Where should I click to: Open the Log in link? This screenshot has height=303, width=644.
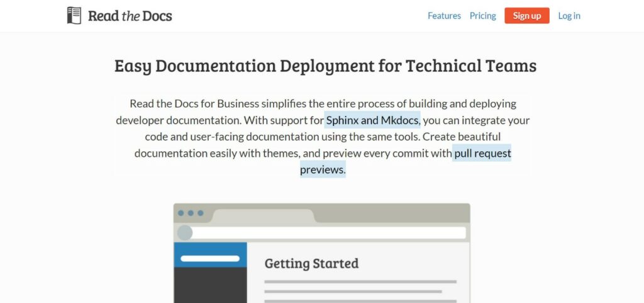coord(569,16)
